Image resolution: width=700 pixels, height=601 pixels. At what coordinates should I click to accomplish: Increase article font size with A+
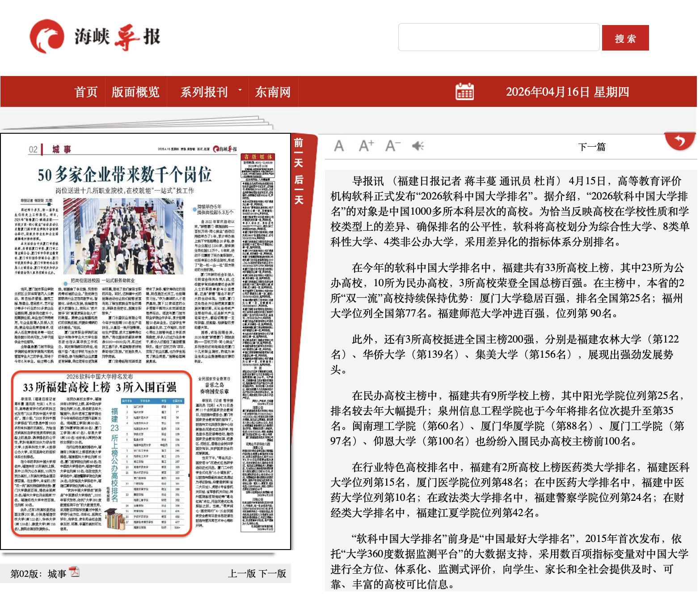366,146
